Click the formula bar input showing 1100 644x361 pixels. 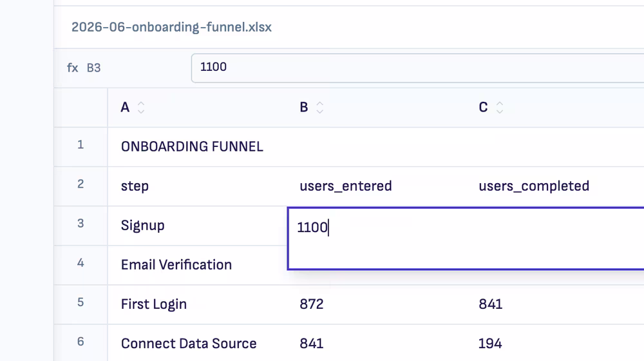click(417, 68)
